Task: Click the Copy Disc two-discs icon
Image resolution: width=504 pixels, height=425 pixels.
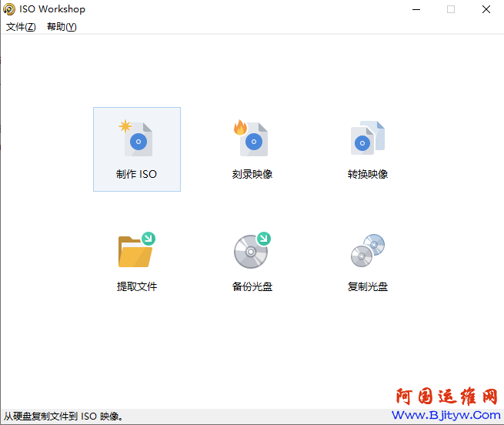Action: (x=368, y=250)
